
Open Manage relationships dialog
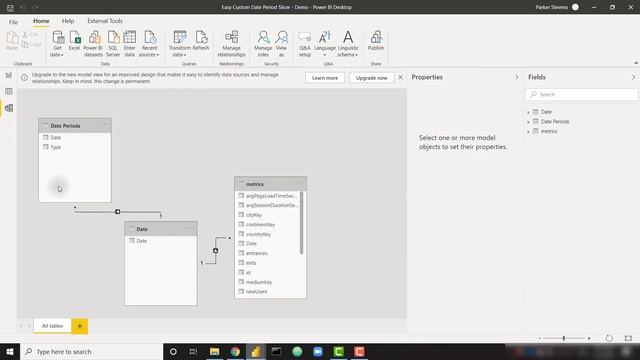coord(231,44)
